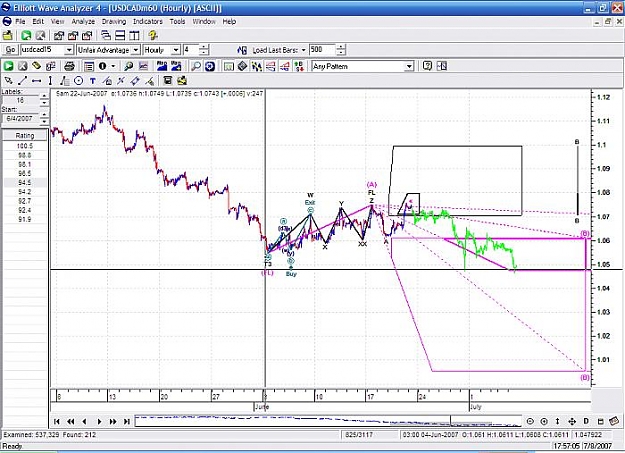This screenshot has width=625, height=453.
Task: Click the Go button
Action: [10, 50]
